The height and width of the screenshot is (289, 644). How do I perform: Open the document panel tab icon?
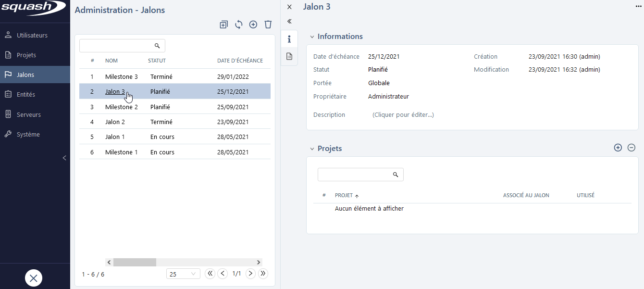click(x=289, y=56)
